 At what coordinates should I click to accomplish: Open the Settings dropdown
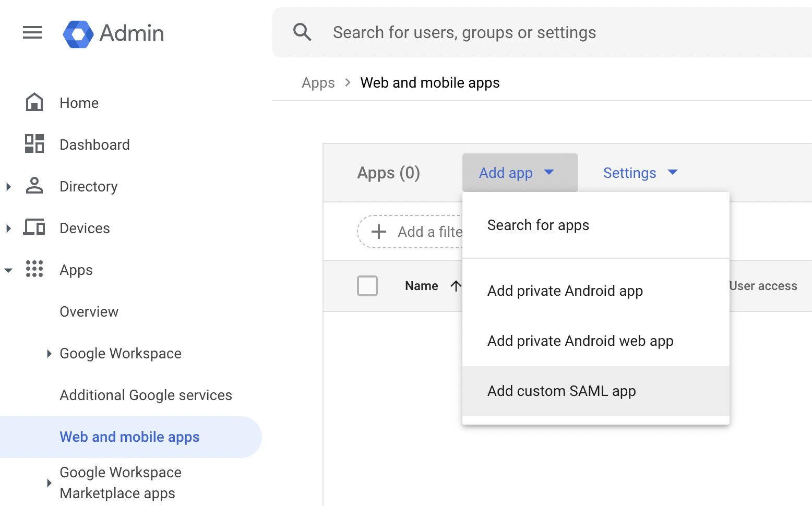(640, 173)
